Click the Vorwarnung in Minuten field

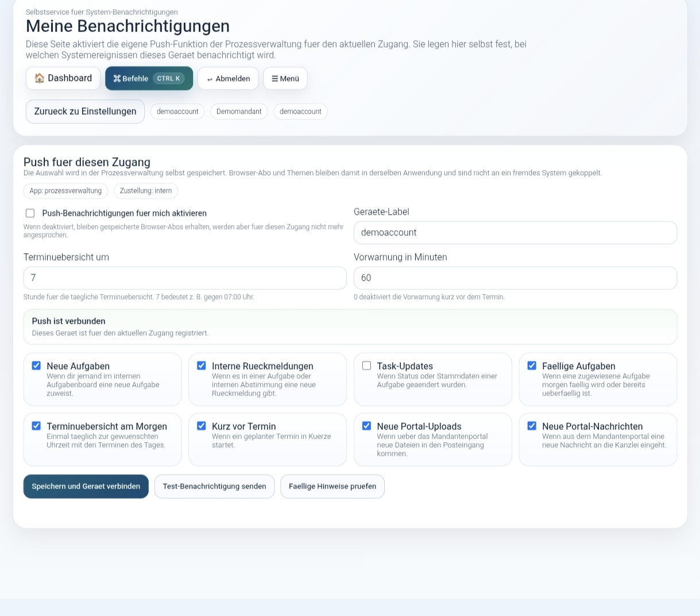(515, 278)
